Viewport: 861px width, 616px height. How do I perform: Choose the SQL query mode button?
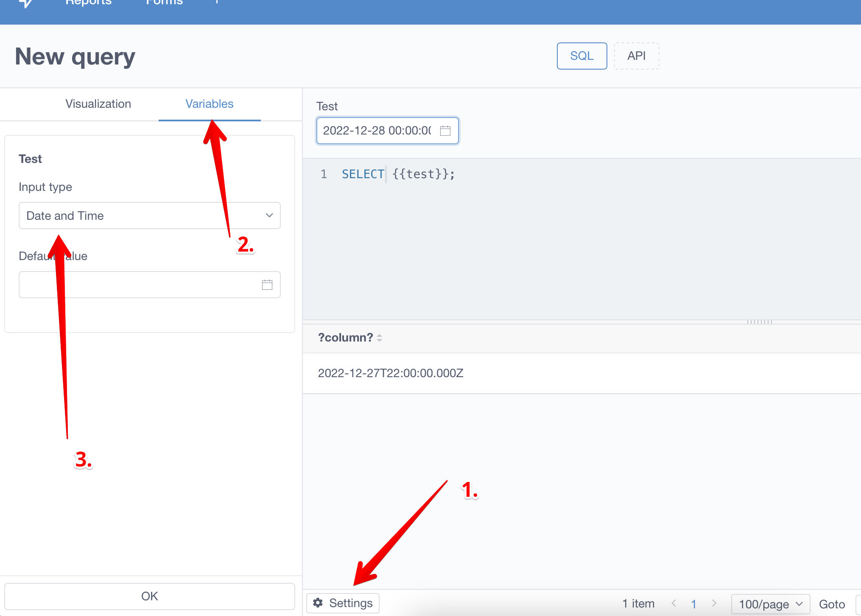(582, 56)
